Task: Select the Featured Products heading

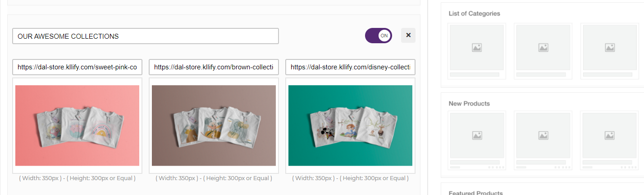Action: [x=475, y=193]
